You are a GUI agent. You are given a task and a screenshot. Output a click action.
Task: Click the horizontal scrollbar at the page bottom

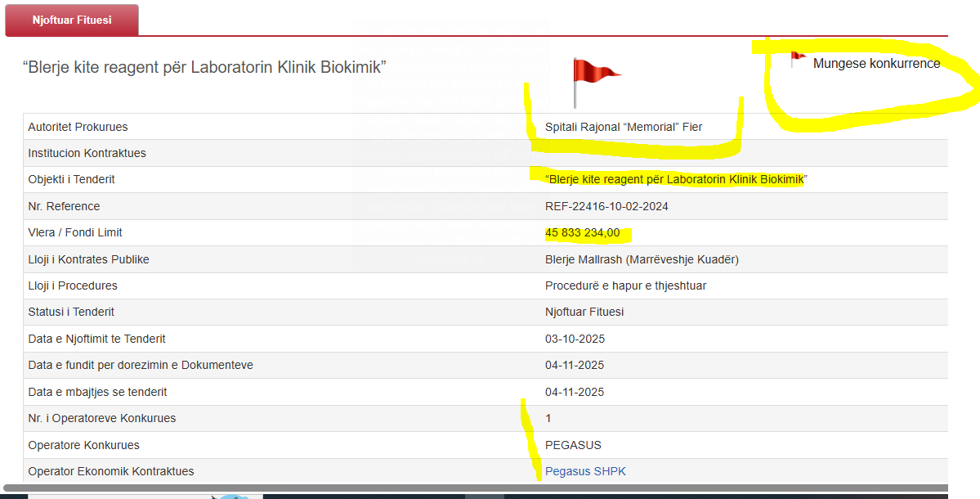pos(474,488)
